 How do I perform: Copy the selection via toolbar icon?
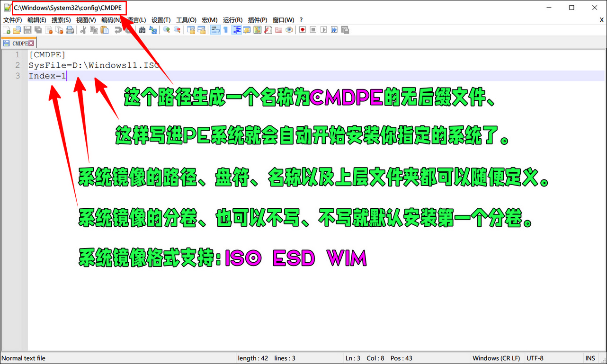coord(93,30)
